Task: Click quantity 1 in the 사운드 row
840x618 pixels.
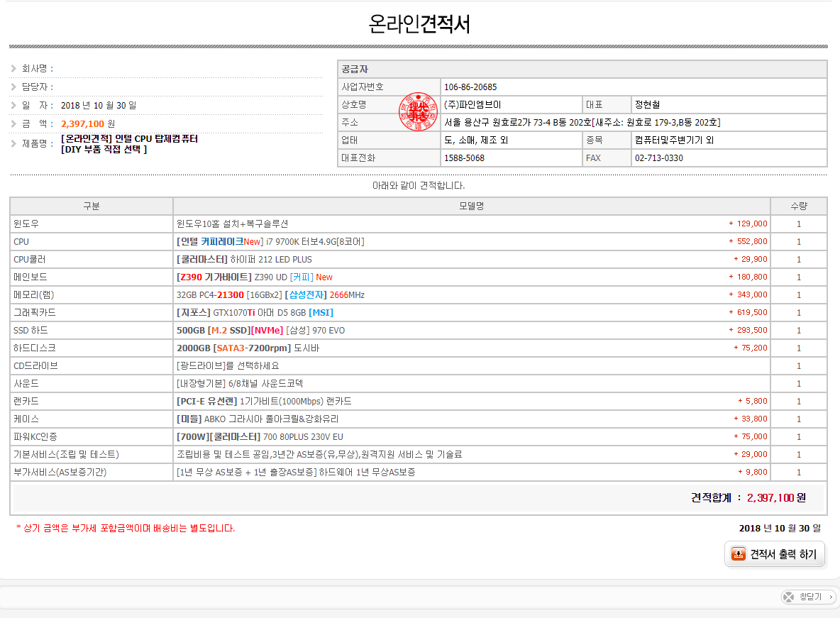Action: coord(799,383)
